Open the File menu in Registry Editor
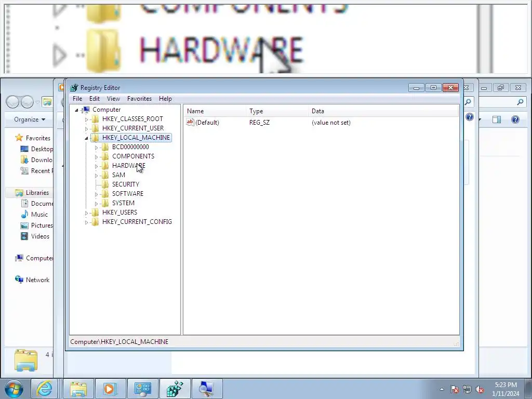532x399 pixels. (x=77, y=99)
